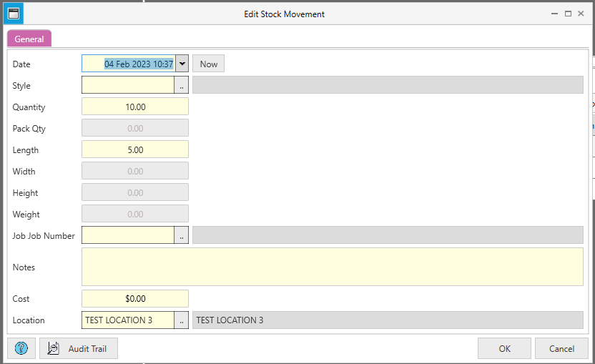Screen dimensions: 595x364
Task: Click the disabled Pack Qty field
Action: [135, 128]
